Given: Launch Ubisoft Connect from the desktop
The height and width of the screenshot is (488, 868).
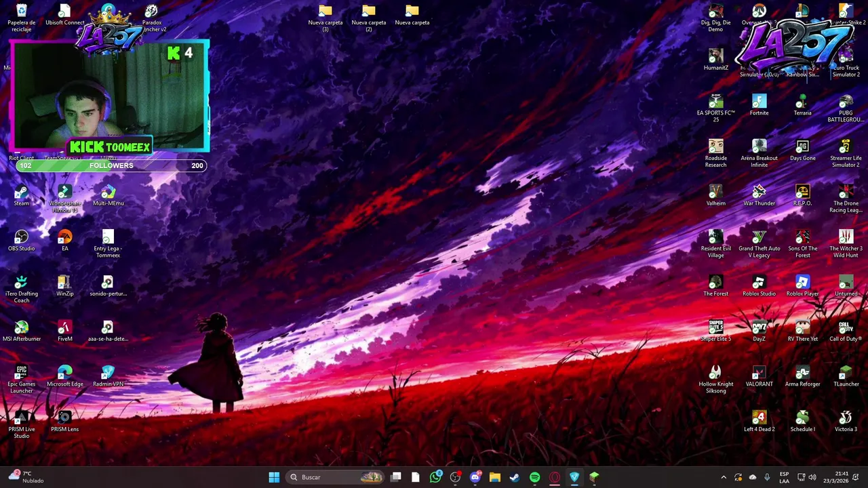Looking at the screenshot, I should coord(65,15).
